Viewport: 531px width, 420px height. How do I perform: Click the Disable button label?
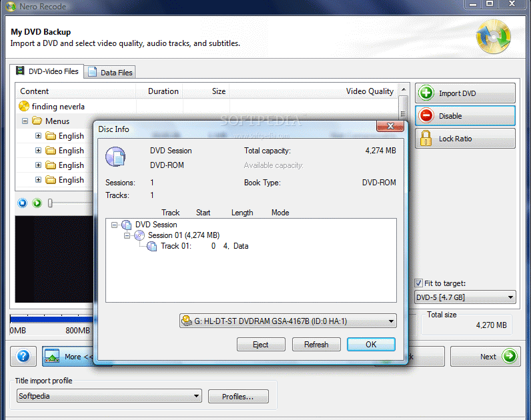[450, 116]
